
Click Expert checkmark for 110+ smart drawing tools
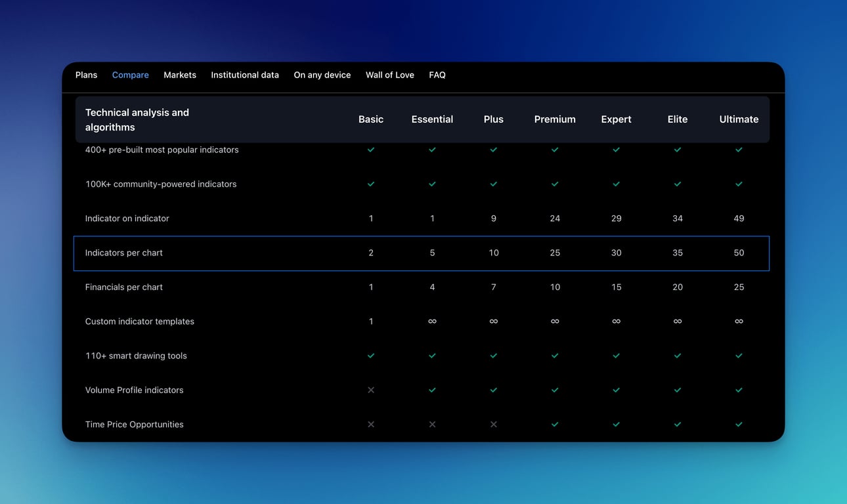tap(616, 356)
